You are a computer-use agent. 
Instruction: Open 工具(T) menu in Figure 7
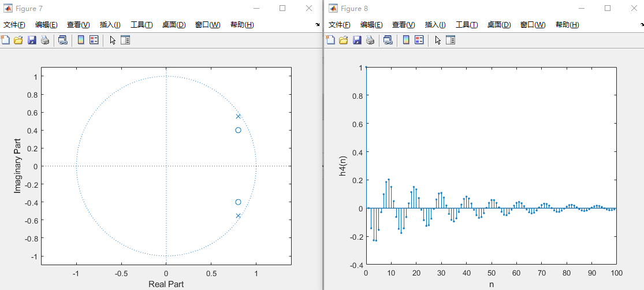[x=142, y=25]
